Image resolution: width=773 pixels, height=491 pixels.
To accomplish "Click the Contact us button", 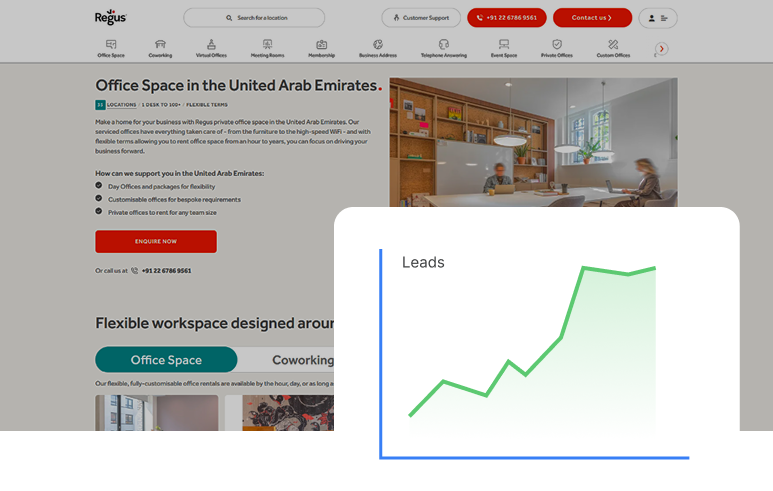I will (x=592, y=18).
